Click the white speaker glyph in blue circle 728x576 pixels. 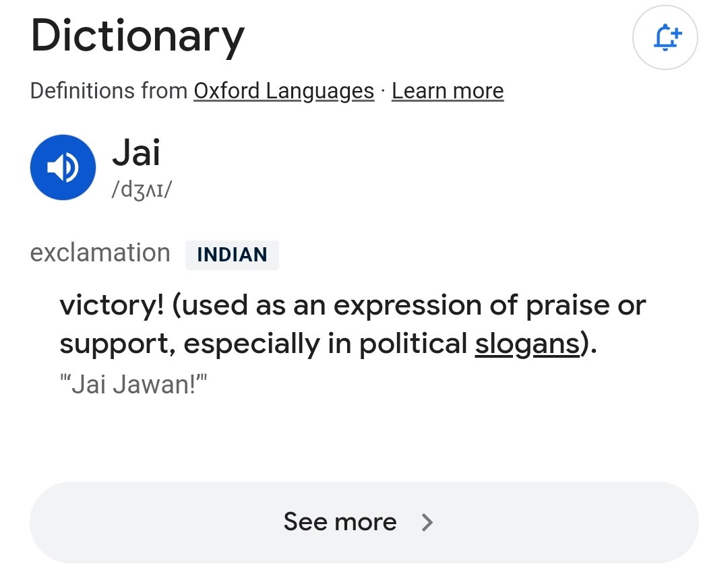63,168
